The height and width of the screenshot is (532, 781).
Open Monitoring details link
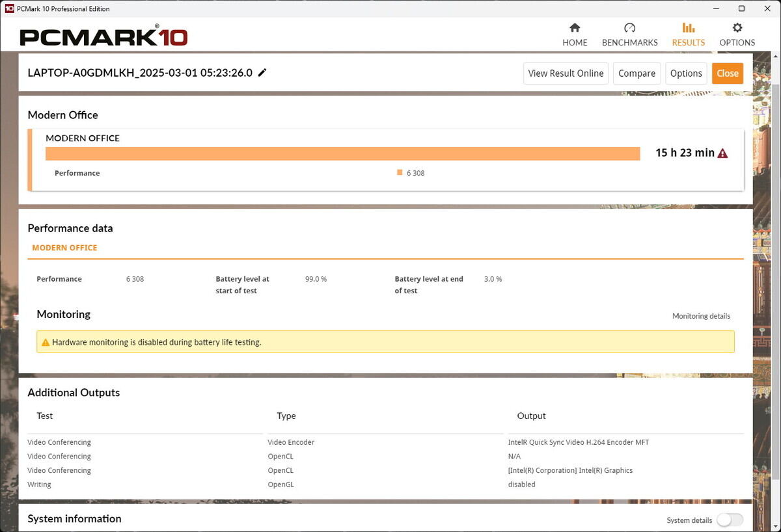point(701,316)
